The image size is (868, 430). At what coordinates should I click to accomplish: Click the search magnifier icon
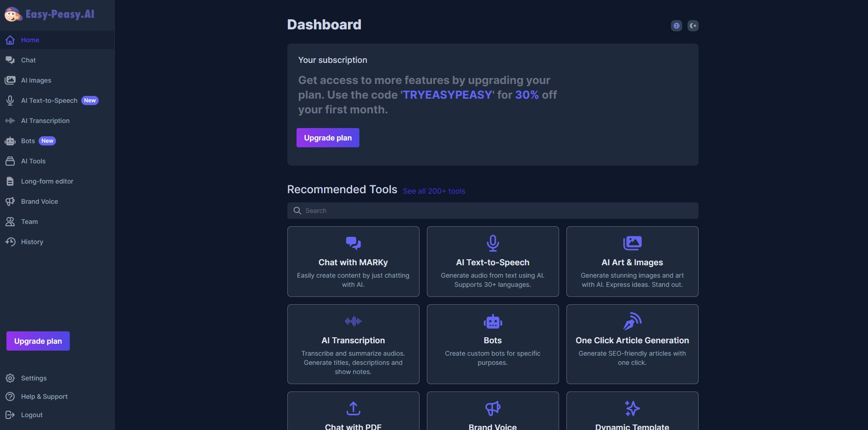[x=297, y=211]
